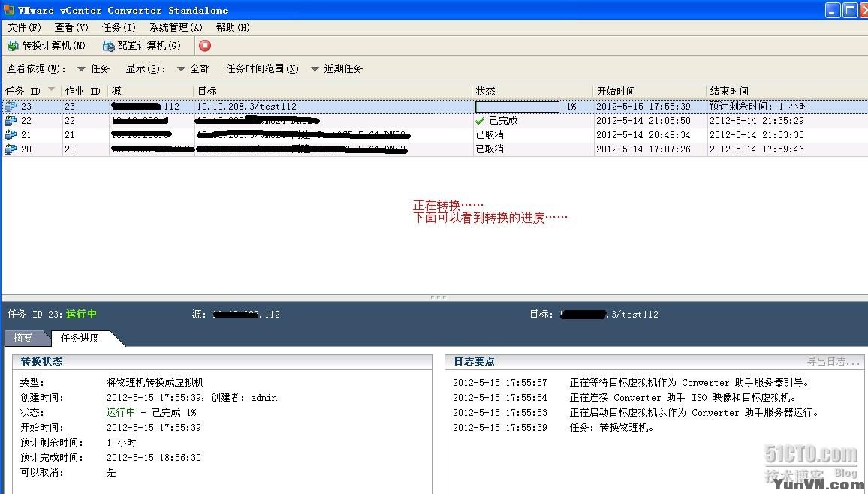Click the 开始时间 column header
868x494 pixels.
pos(651,91)
